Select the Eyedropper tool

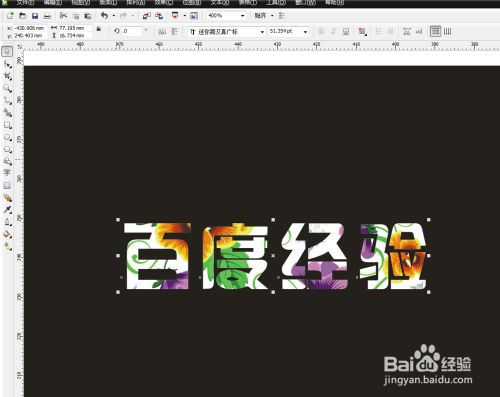click(7, 210)
